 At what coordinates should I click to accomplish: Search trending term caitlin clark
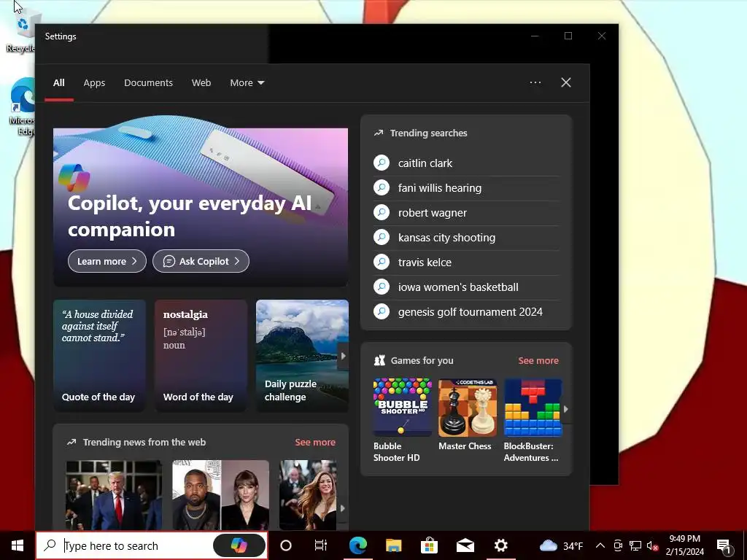[x=425, y=163]
